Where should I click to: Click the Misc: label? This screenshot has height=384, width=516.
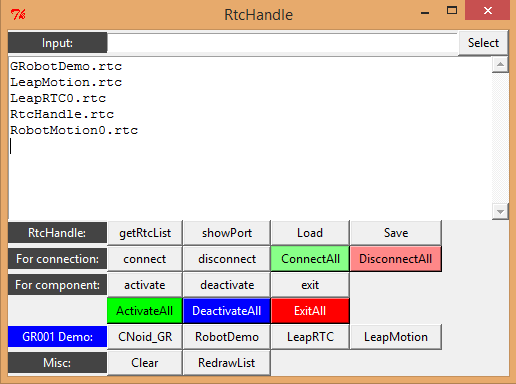pos(57,363)
